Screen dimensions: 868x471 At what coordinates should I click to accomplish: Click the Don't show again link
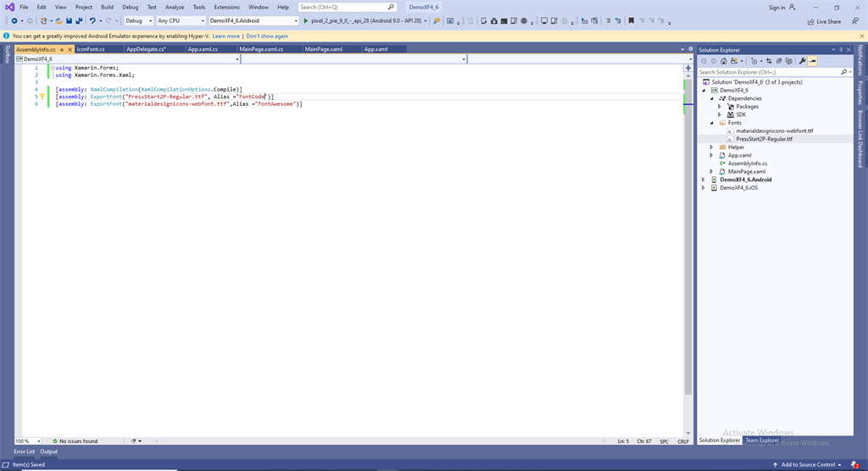pos(267,36)
